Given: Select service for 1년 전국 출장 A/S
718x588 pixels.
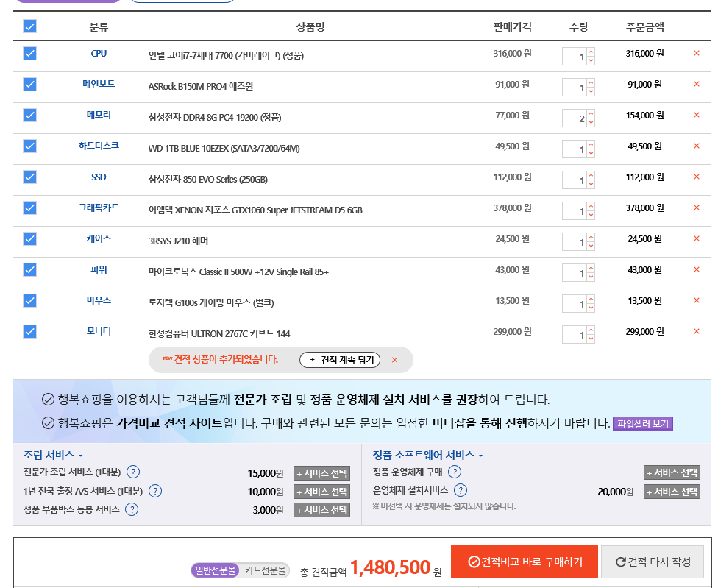Looking at the screenshot, I should coord(322,492).
